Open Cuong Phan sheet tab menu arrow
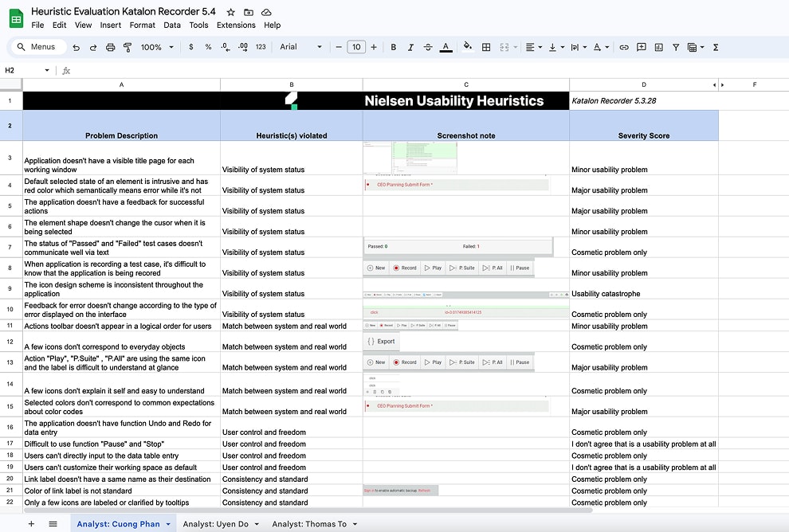Screen dimensions: 789x532 click(x=168, y=524)
